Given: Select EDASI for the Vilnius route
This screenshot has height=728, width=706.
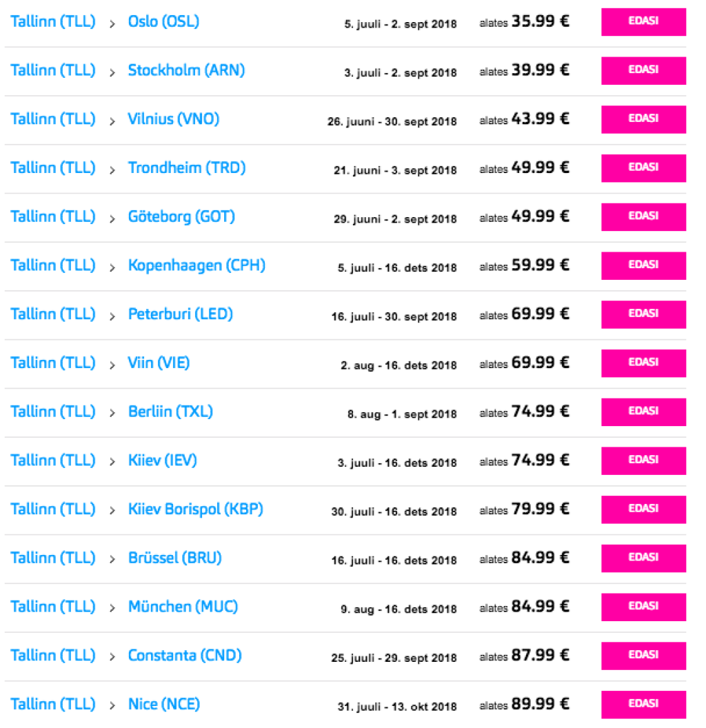Looking at the screenshot, I should pyautogui.click(x=643, y=119).
